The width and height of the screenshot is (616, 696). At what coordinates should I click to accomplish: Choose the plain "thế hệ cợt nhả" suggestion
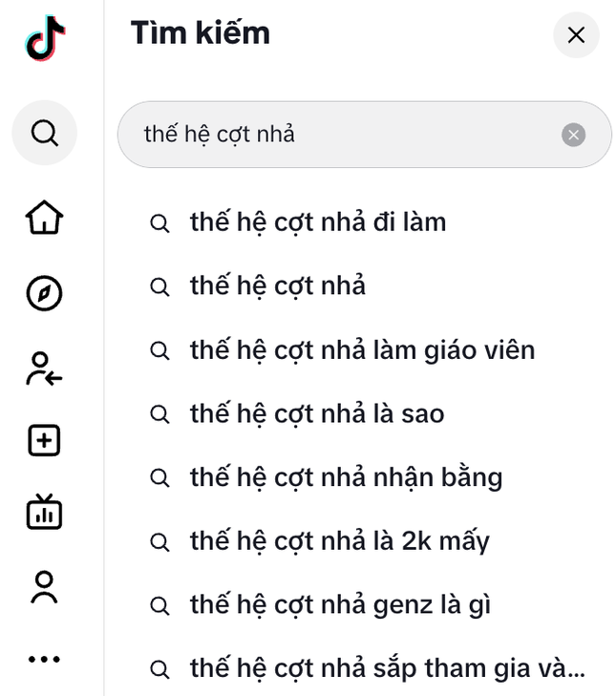278,285
